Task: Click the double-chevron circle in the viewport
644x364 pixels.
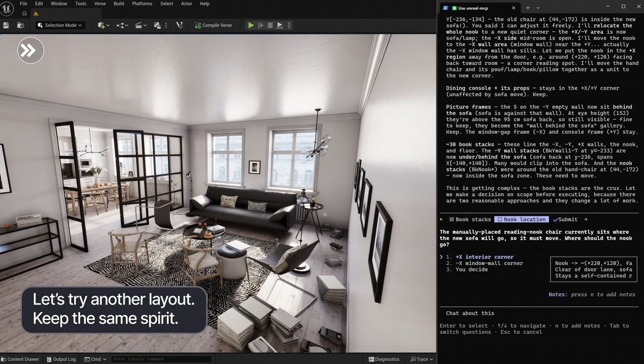Action: (x=31, y=51)
